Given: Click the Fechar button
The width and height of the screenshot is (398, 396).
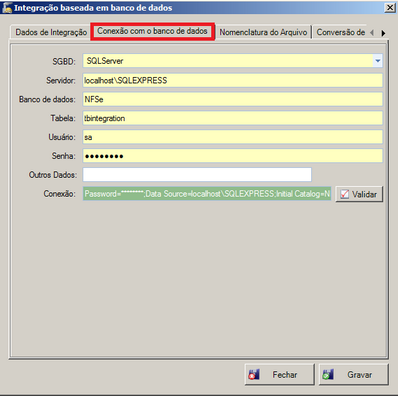Looking at the screenshot, I should 279,375.
